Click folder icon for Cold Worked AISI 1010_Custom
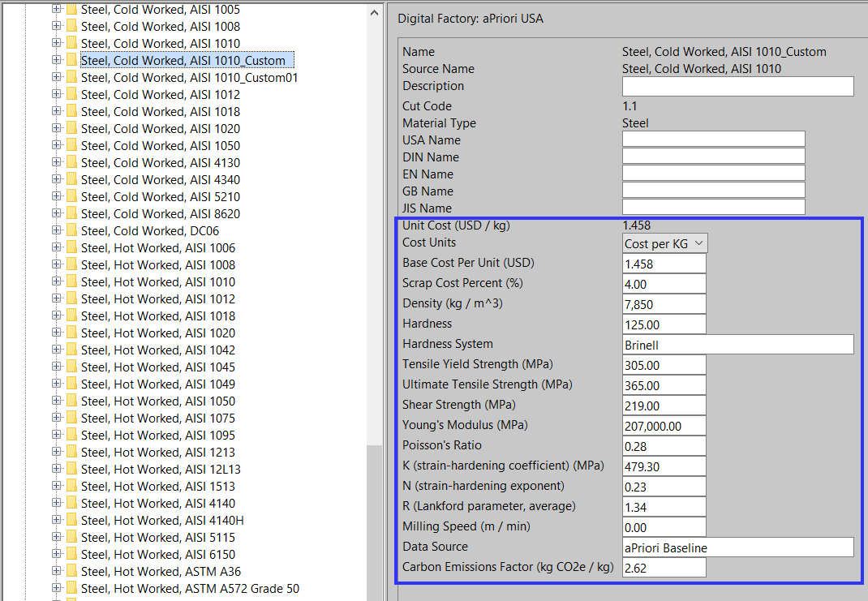The height and width of the screenshot is (601, 868). [71, 60]
